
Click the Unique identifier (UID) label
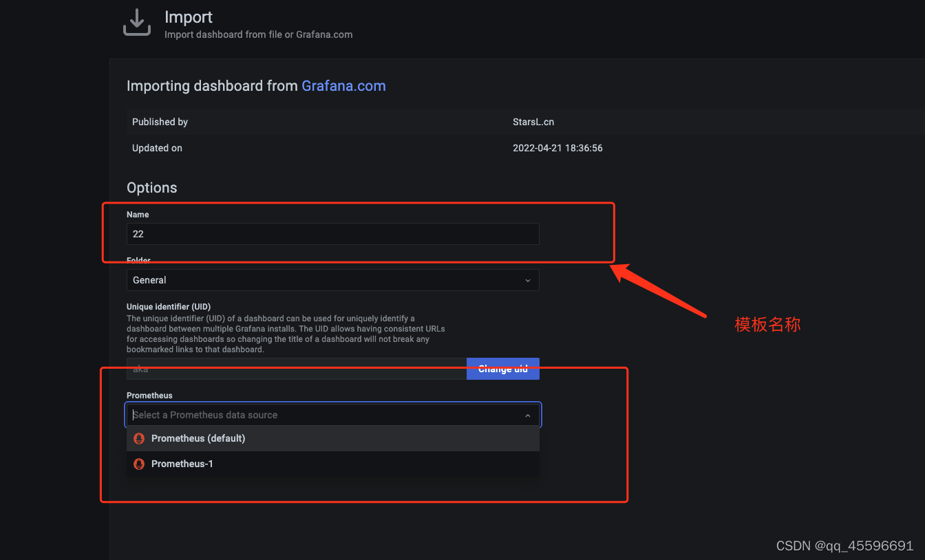(x=169, y=307)
